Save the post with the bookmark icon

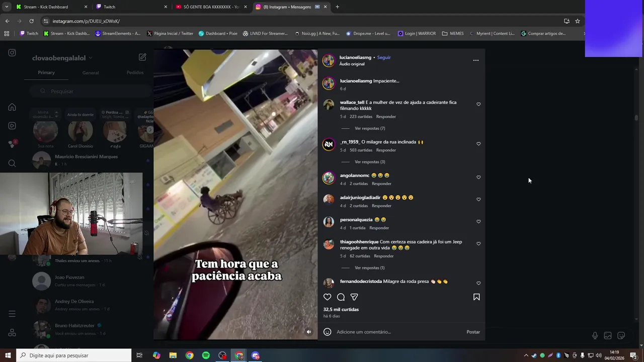[x=476, y=297]
